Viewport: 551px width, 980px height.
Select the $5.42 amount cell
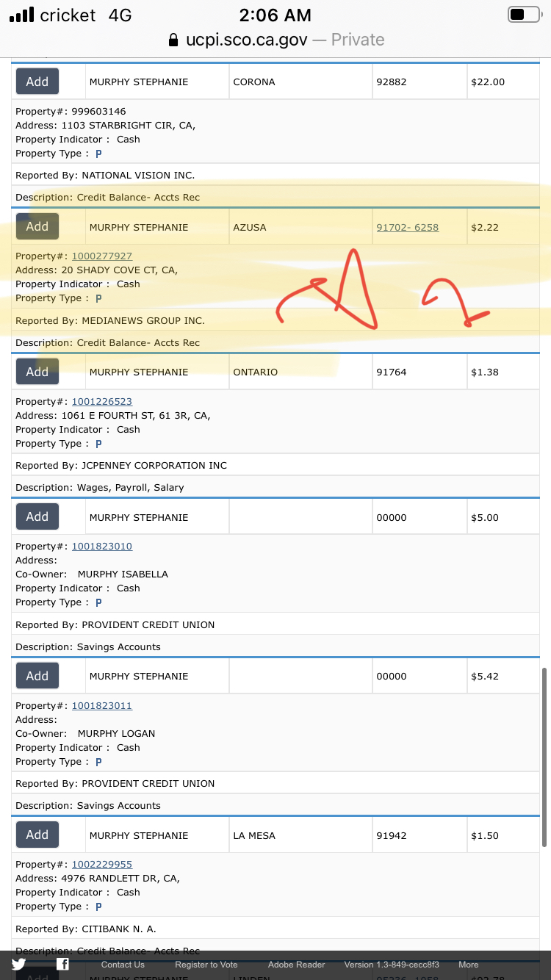503,676
